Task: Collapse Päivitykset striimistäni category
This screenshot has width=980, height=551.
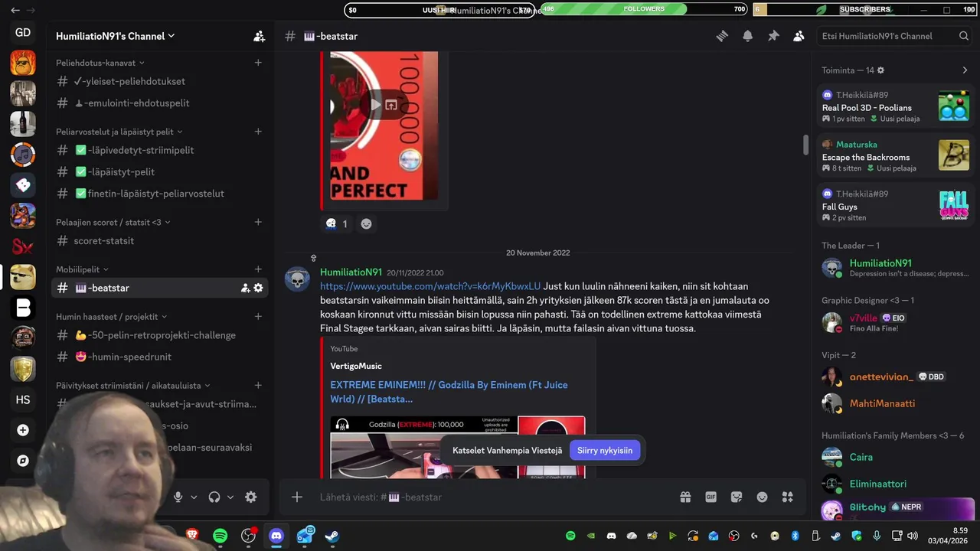Action: point(133,386)
